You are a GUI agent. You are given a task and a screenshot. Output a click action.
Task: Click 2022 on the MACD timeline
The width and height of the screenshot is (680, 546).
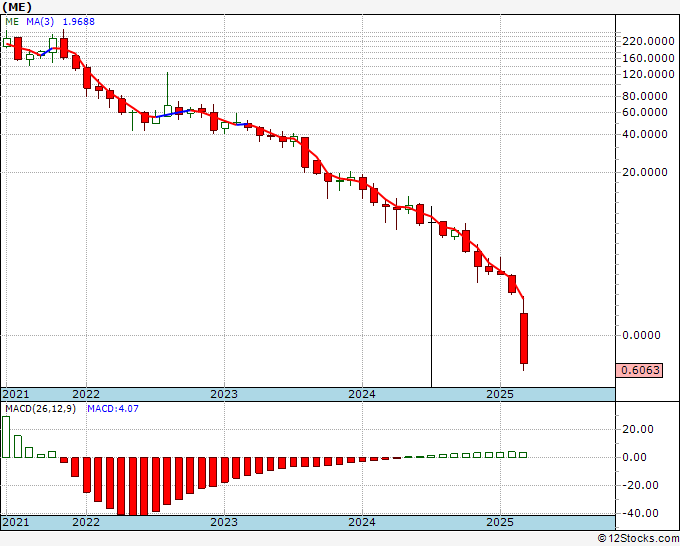86,522
